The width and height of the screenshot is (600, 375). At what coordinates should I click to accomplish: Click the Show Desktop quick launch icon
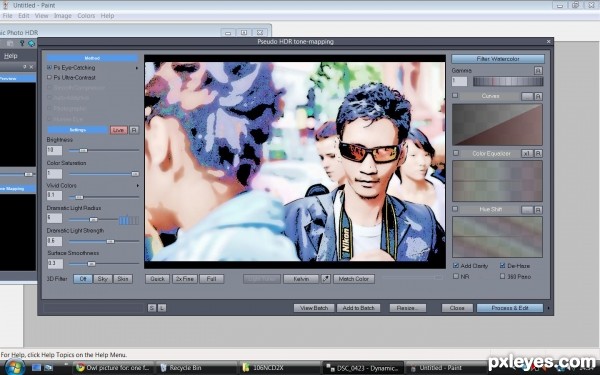(36, 367)
